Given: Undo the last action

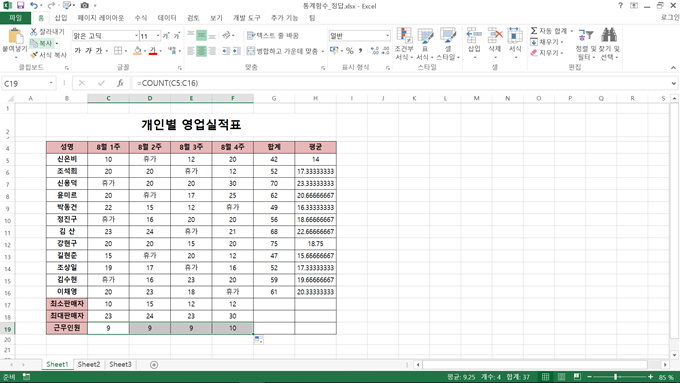Looking at the screenshot, I should coord(34,6).
